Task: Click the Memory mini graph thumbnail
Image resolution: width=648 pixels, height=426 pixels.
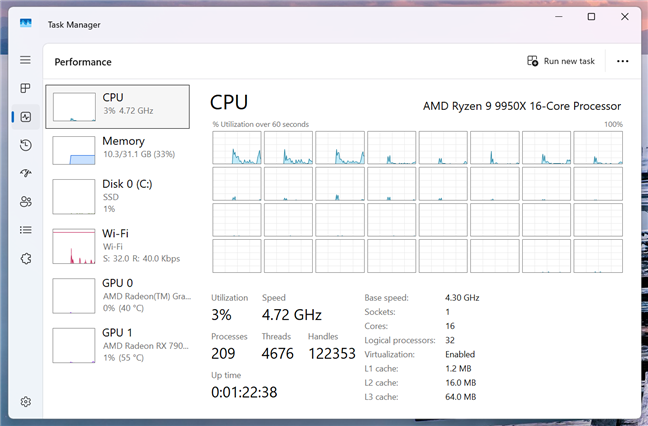Action: tap(74, 150)
